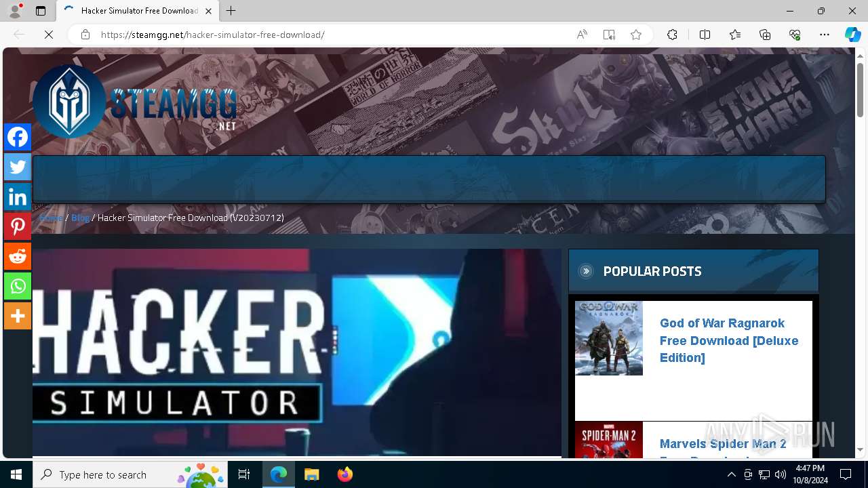The height and width of the screenshot is (488, 868).
Task: Click the page vertical scrollbar thumb
Action: tap(860, 89)
